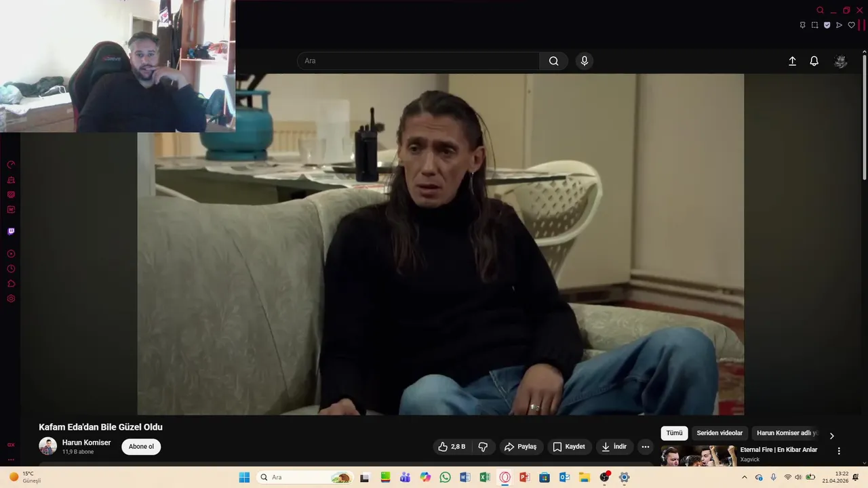The height and width of the screenshot is (488, 868).
Task: Click the taskbar 'Ara' search box
Action: (x=304, y=477)
